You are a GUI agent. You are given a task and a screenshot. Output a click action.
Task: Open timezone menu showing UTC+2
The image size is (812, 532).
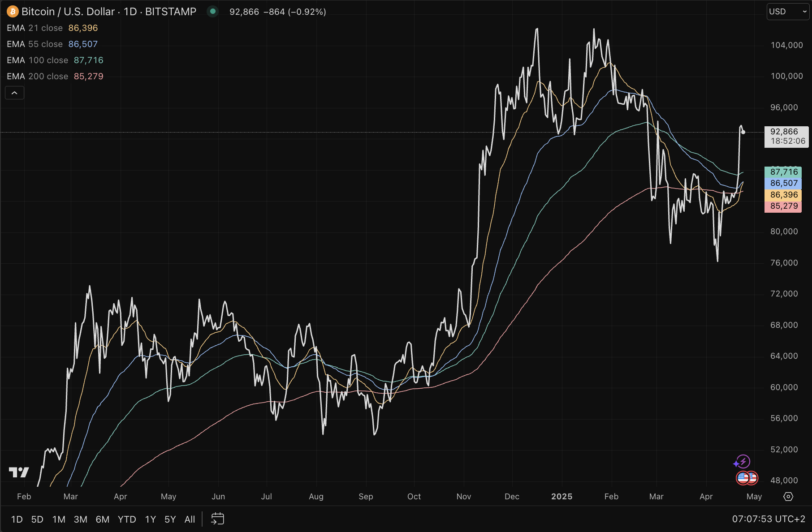point(769,519)
